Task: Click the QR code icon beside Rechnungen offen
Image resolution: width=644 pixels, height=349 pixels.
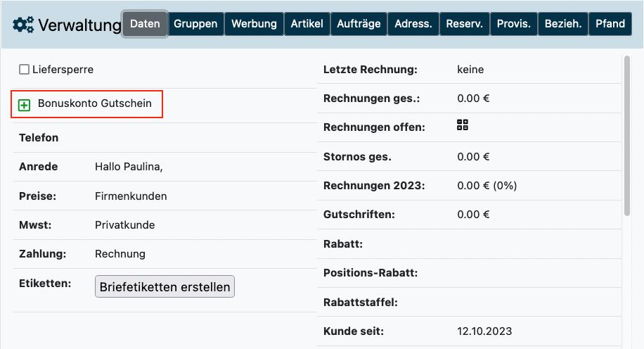Action: pos(462,125)
